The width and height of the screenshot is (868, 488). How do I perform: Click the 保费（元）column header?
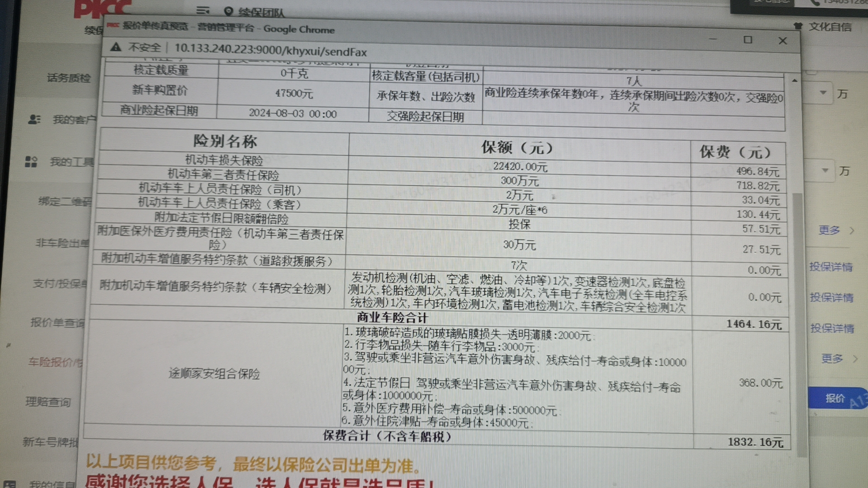coord(736,152)
